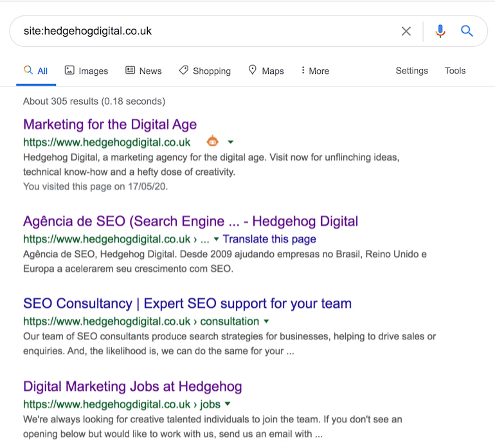Click the Maps tab pin icon
495x448 pixels.
(252, 70)
